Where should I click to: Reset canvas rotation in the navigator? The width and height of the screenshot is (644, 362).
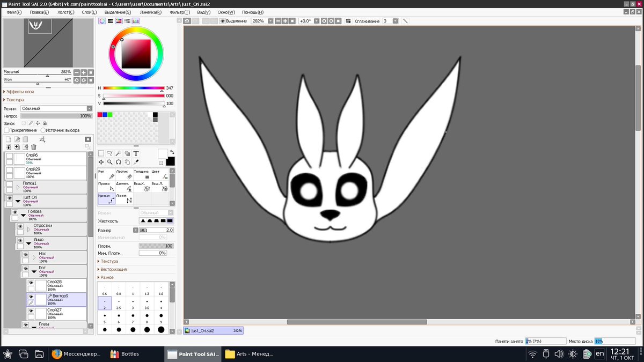point(91,80)
